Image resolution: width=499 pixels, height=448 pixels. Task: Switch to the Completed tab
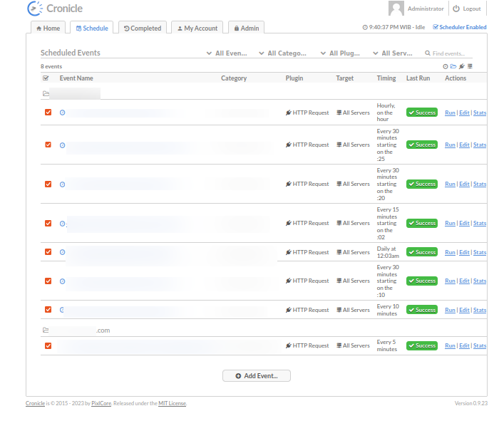[x=142, y=28]
